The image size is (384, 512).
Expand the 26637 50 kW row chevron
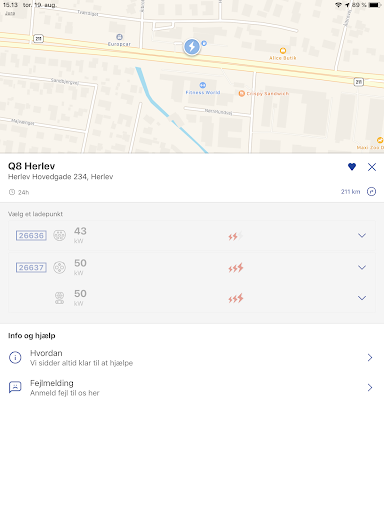[x=362, y=267]
